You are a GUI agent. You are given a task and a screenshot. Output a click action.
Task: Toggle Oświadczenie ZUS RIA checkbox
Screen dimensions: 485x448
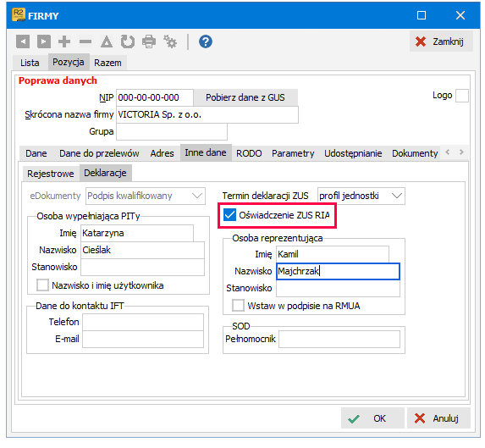[x=229, y=215]
